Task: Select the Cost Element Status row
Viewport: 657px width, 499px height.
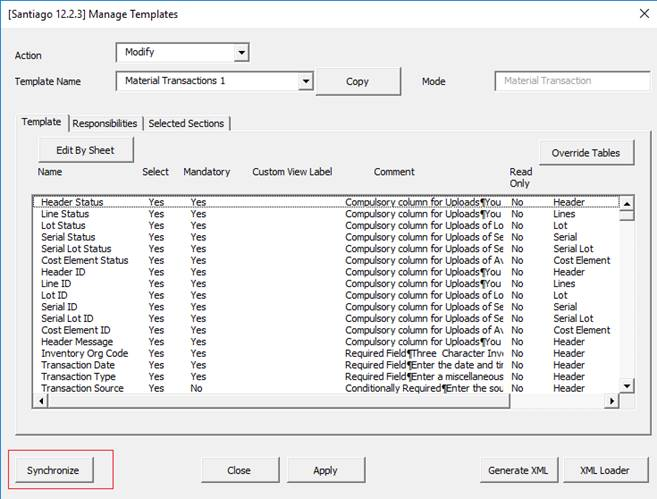Action: click(x=326, y=260)
